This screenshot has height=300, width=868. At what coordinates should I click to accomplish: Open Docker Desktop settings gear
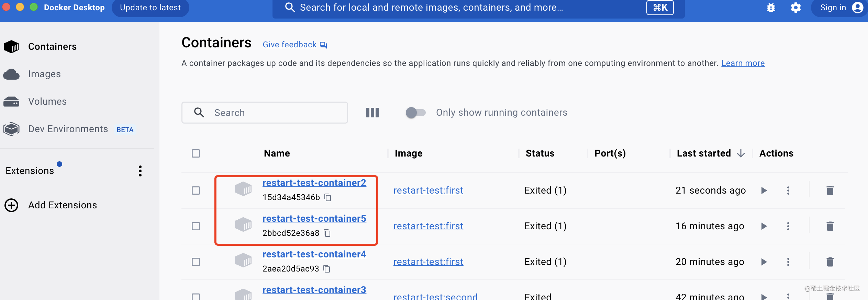click(796, 8)
